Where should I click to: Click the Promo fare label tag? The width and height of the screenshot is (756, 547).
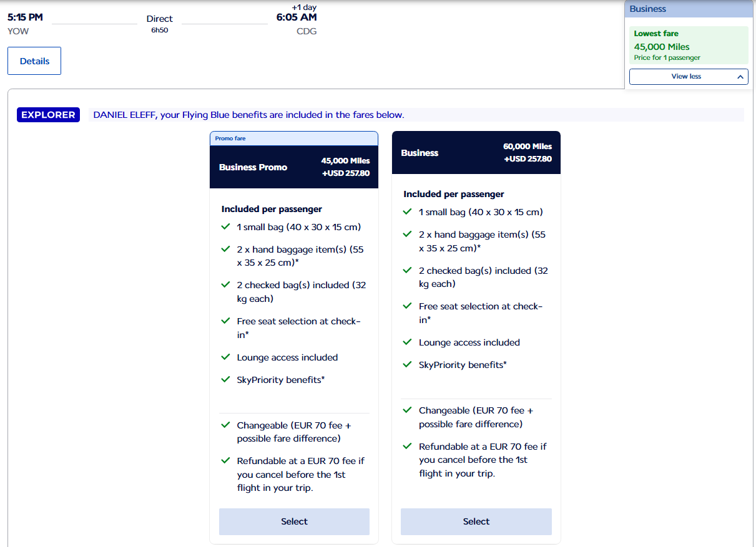point(230,138)
